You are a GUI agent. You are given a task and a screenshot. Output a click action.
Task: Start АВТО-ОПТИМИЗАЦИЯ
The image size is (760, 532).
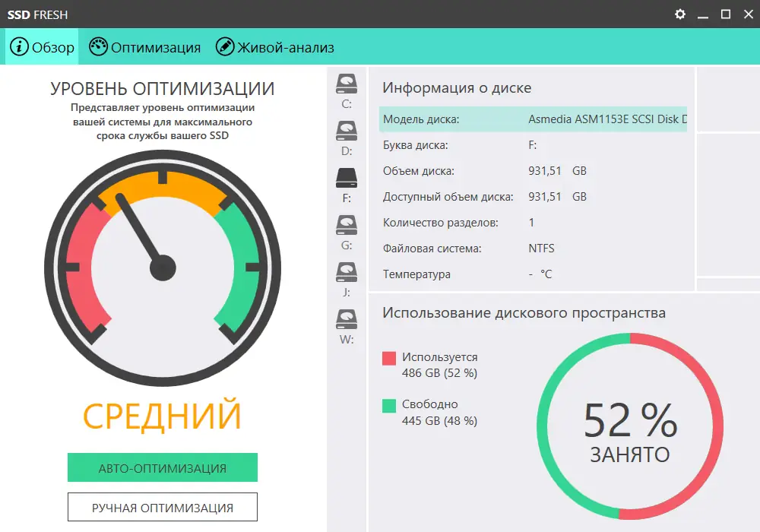[162, 467]
